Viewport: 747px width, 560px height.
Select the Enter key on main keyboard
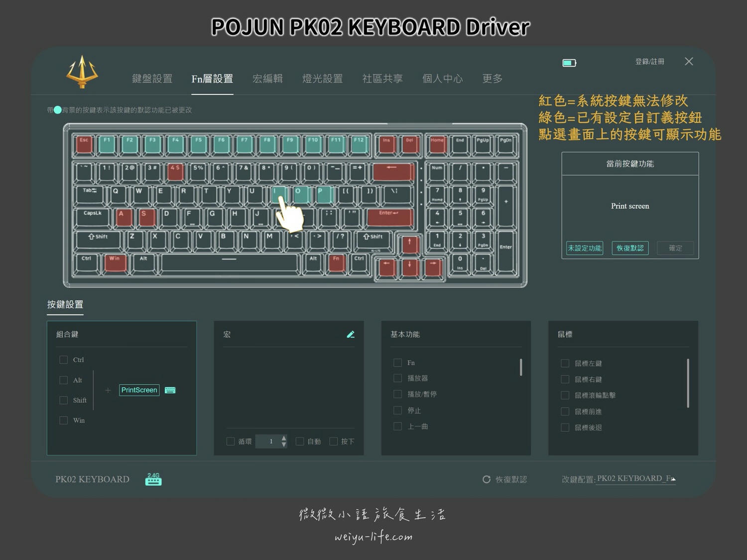389,218
